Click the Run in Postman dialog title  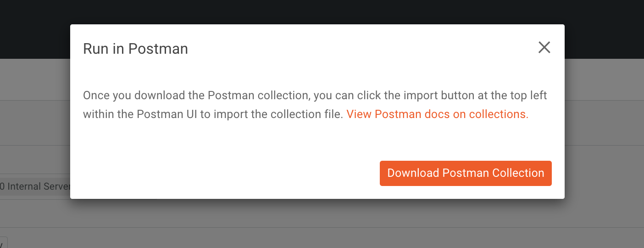pos(135,49)
